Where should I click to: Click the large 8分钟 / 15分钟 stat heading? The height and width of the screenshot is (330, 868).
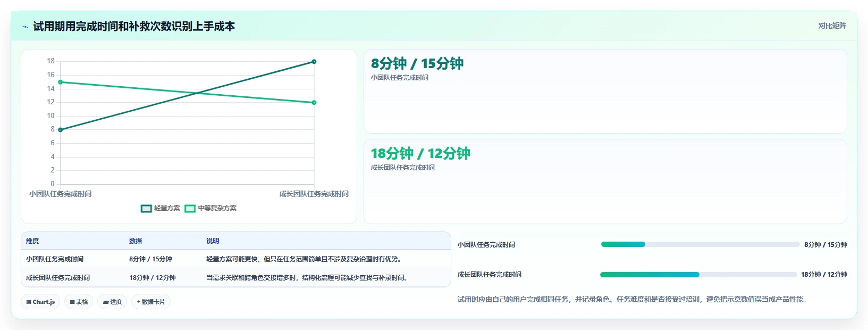[417, 63]
